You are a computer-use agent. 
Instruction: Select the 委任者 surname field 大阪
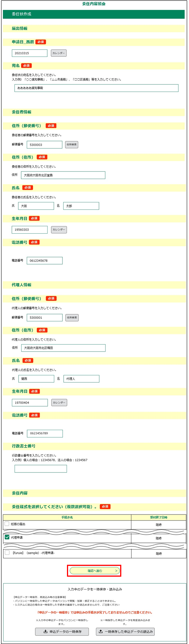36,206
